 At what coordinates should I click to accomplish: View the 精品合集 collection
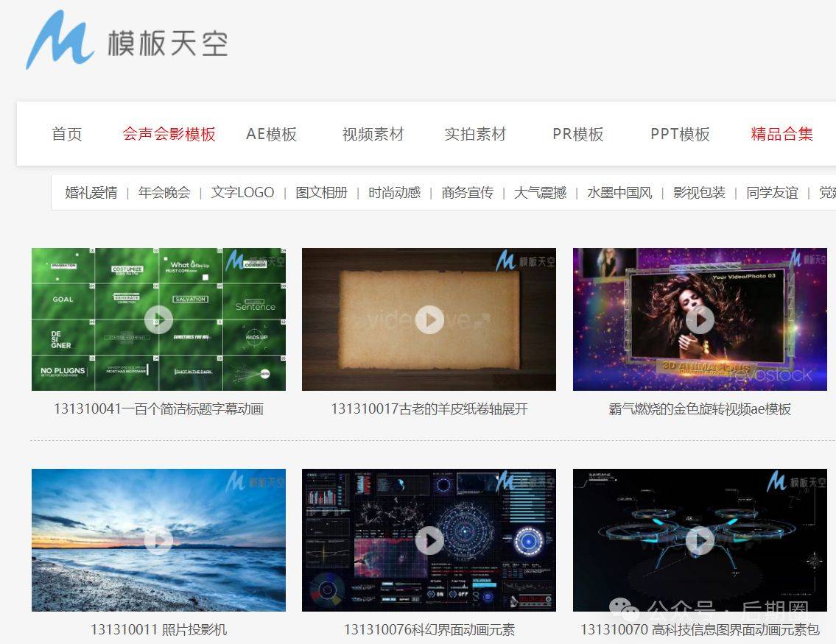coord(781,133)
